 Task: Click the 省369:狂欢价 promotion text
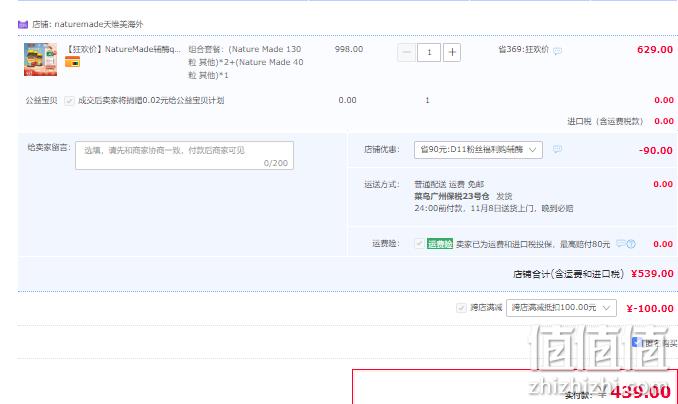coord(524,50)
